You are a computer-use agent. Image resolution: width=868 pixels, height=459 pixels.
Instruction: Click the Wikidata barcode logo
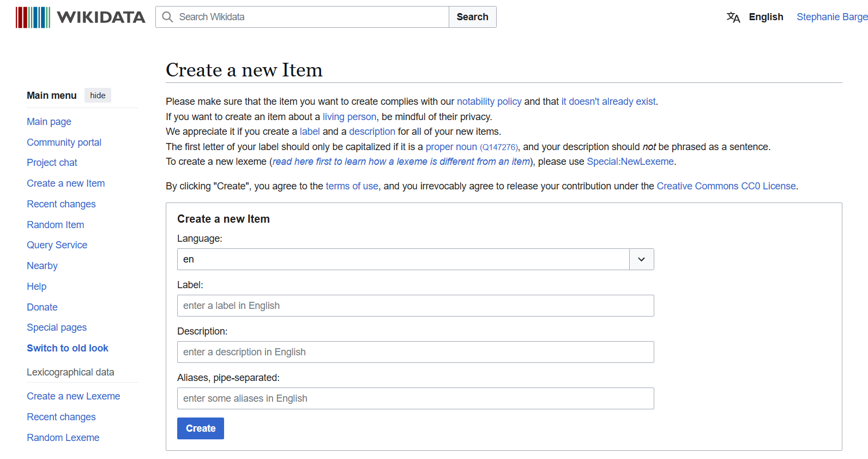click(x=33, y=17)
